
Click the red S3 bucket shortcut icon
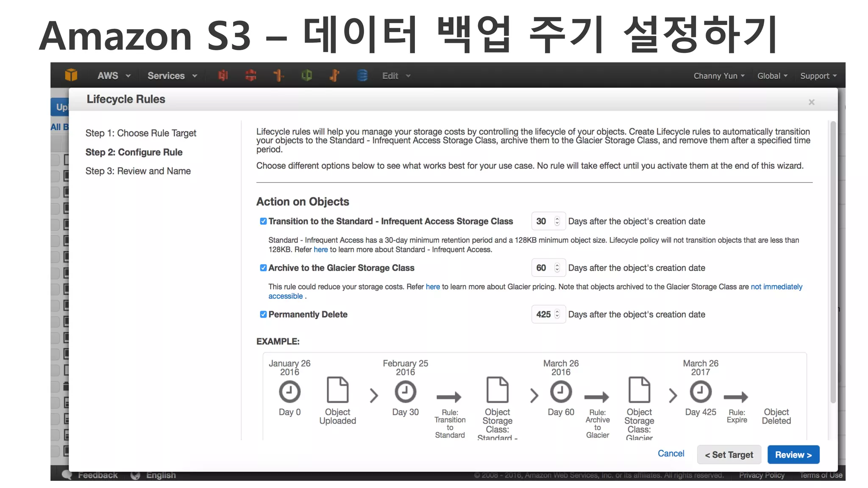tap(223, 75)
